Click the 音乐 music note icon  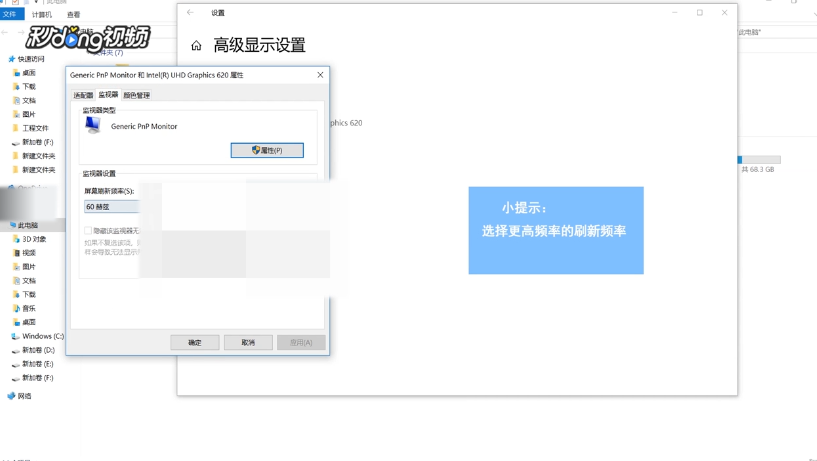click(x=16, y=308)
